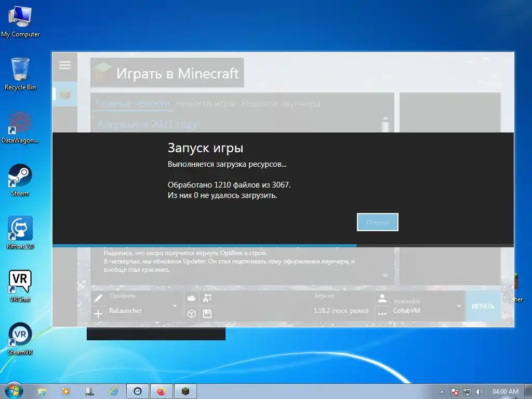Expand the RuLauncher profile dropdown

coord(175,305)
